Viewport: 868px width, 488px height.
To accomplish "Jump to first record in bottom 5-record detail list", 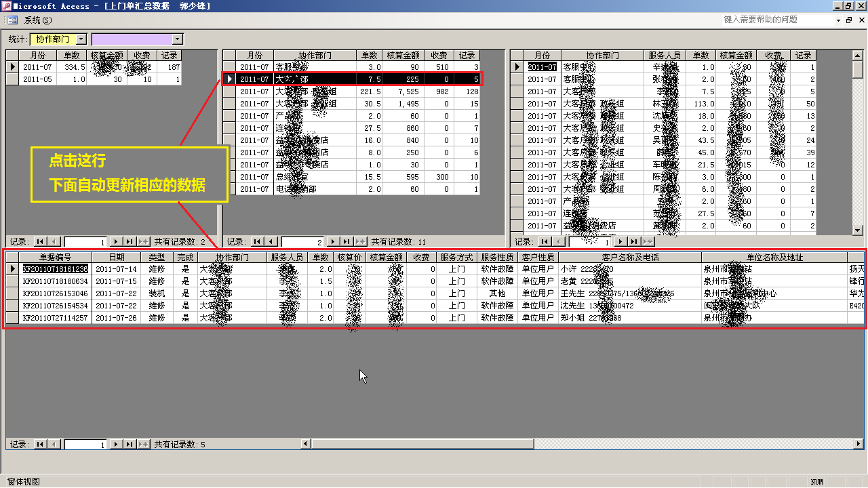I will [40, 445].
